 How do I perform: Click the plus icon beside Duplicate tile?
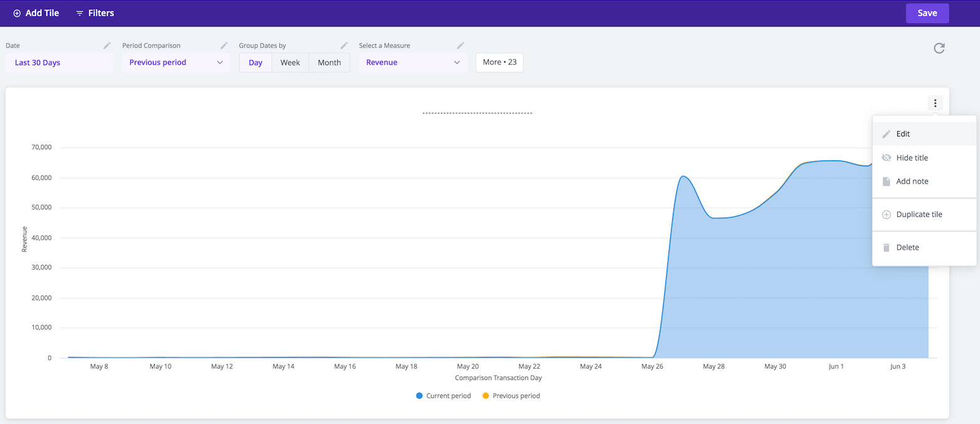tap(886, 215)
